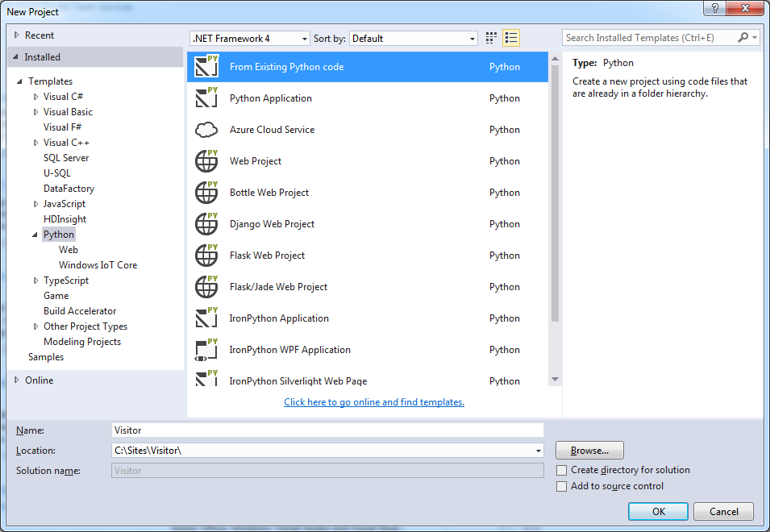Click the Flask Web Project globe icon
Screen dimensions: 770x532
pos(206,256)
